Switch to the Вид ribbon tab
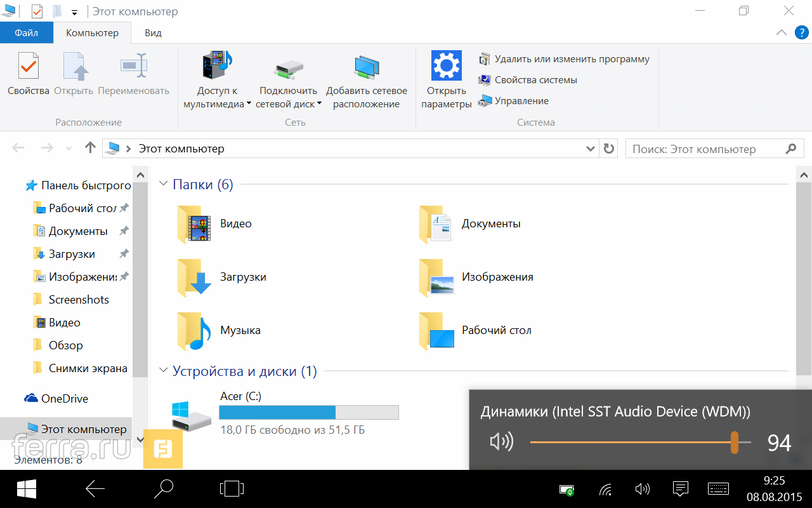This screenshot has height=508, width=812. click(153, 33)
